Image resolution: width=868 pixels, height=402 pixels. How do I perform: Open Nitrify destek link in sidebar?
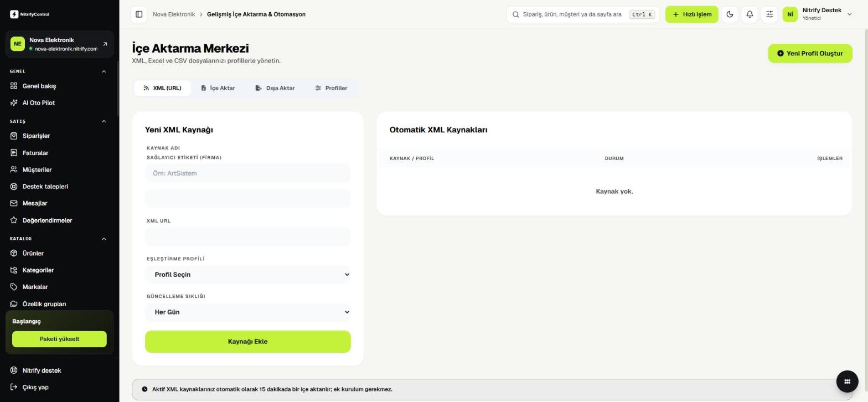[59, 370]
